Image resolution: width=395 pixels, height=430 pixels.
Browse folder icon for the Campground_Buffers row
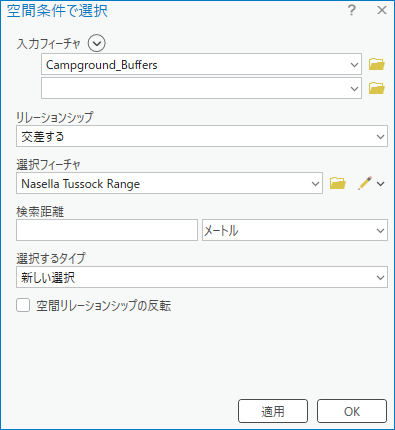pyautogui.click(x=377, y=64)
